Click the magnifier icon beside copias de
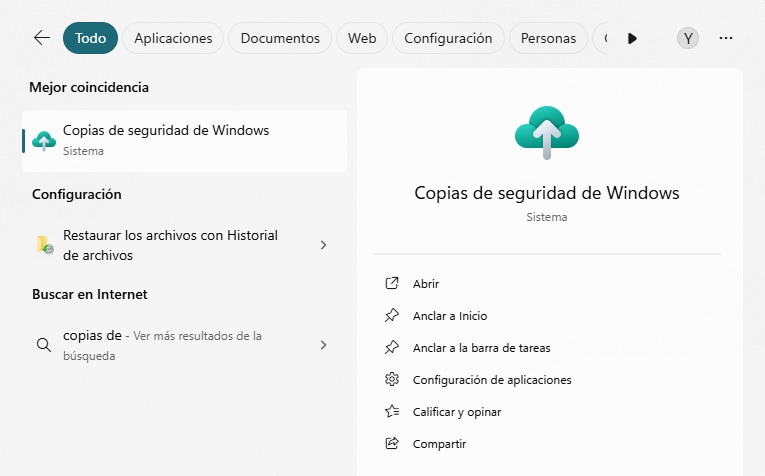This screenshot has height=476, width=765. point(44,345)
